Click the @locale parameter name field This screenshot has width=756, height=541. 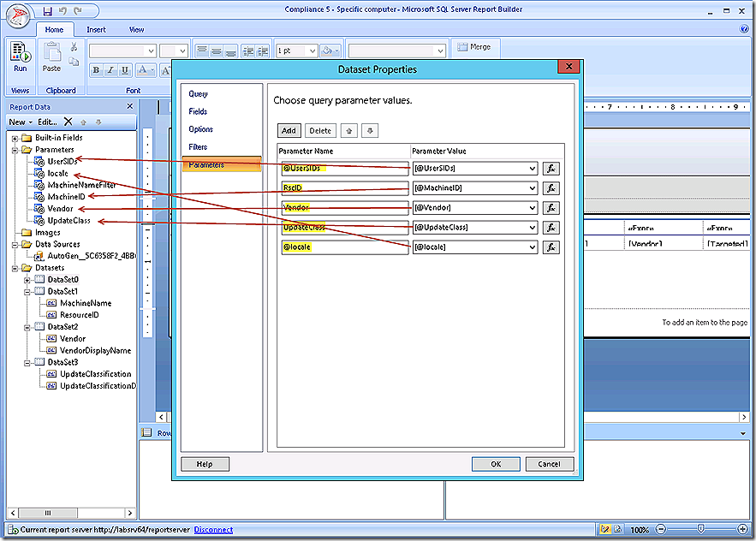(x=345, y=247)
